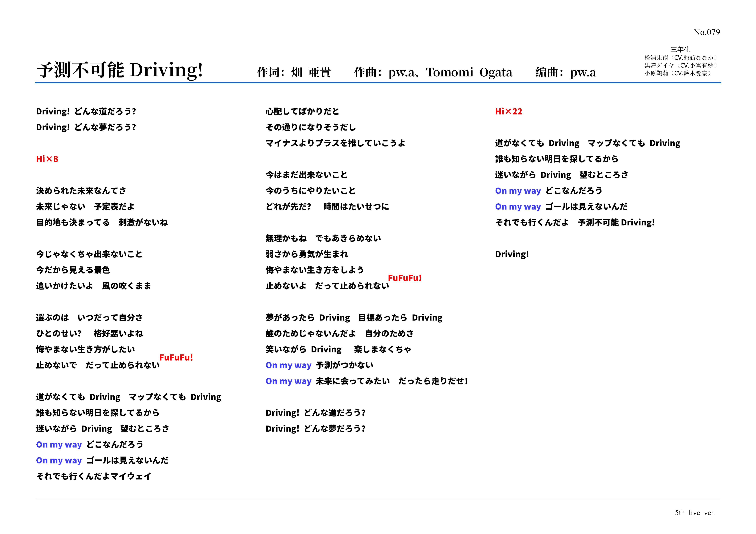Click the 5th live ver. footer text
756x534 pixels.
coord(695,513)
